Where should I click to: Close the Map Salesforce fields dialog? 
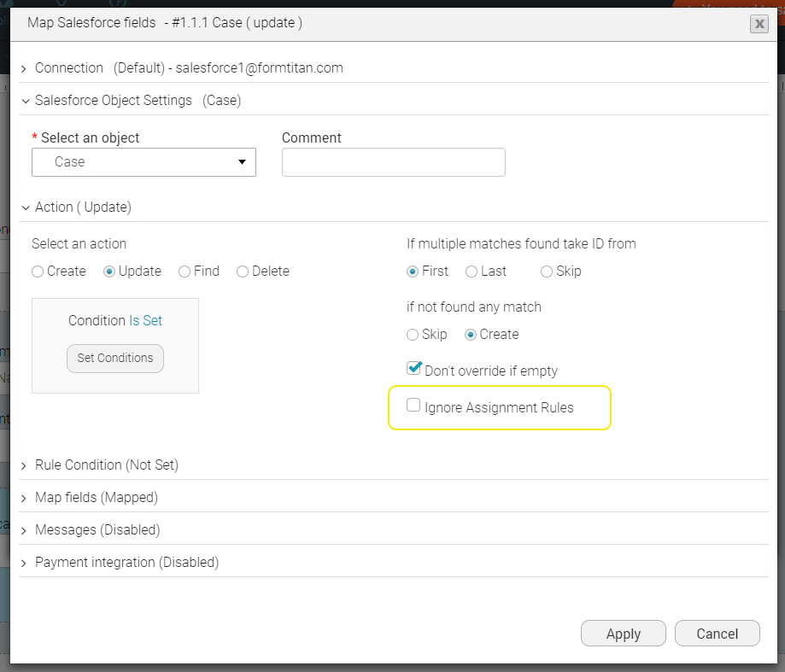759,24
